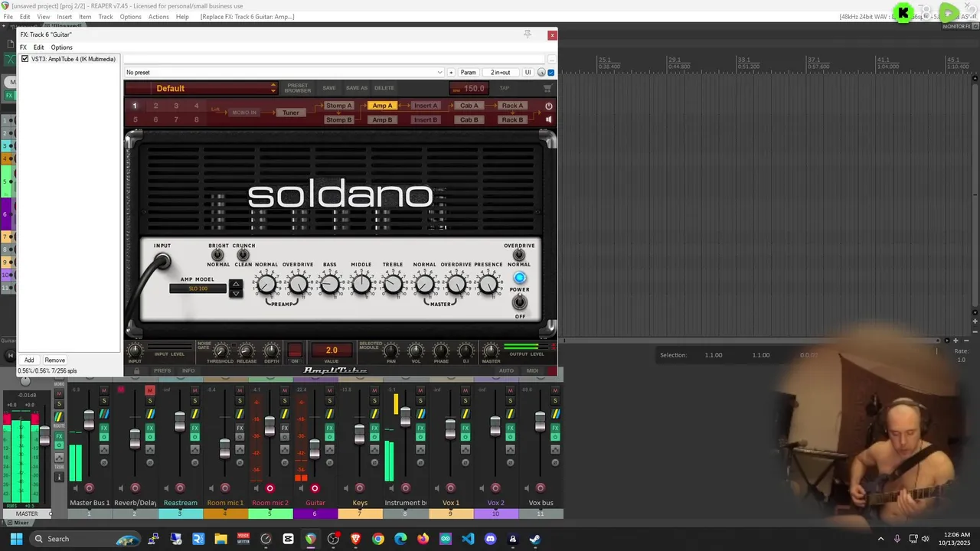Image resolution: width=980 pixels, height=551 pixels.
Task: Open the AmpliTube shopping cart icon
Action: (x=547, y=88)
